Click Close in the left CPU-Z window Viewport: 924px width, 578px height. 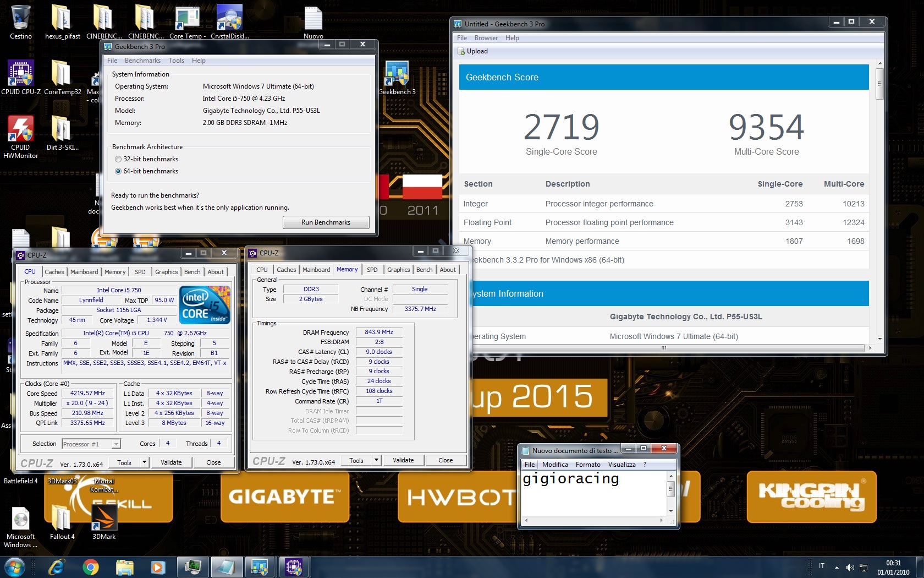(x=213, y=462)
